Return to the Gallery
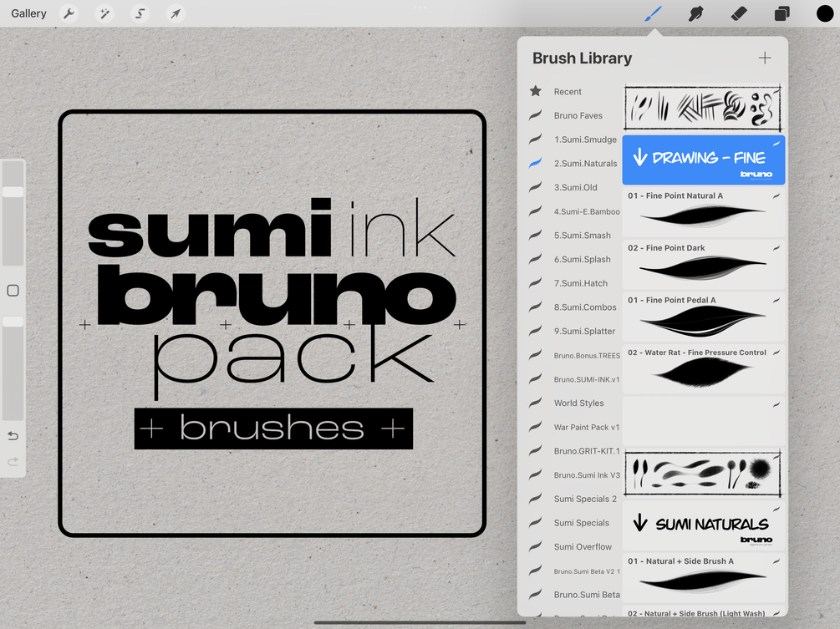The width and height of the screenshot is (840, 629). 29,13
